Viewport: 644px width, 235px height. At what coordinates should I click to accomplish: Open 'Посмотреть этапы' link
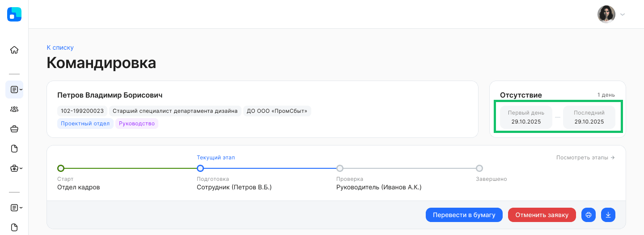[x=585, y=158]
